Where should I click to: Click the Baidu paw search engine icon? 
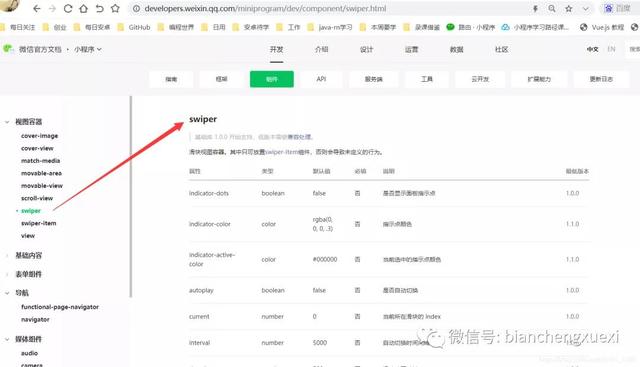click(609, 8)
